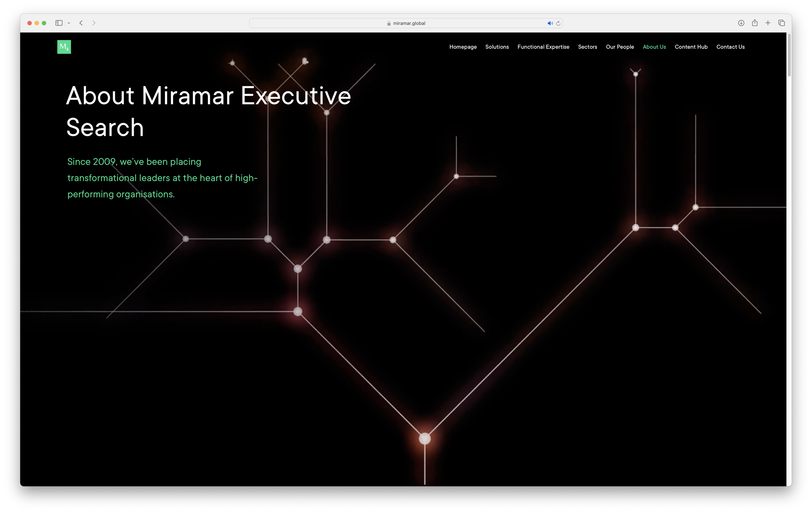Click the green Miramar M logo
This screenshot has width=812, height=513.
64,47
